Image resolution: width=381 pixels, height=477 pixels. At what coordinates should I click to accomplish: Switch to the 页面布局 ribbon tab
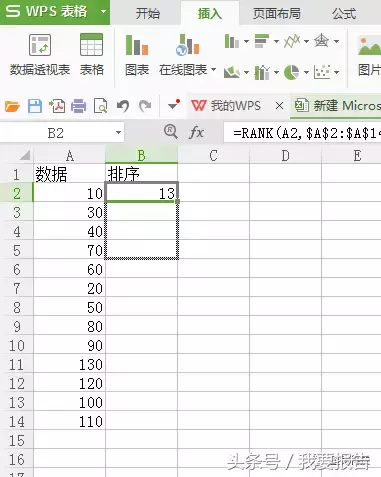tap(276, 14)
